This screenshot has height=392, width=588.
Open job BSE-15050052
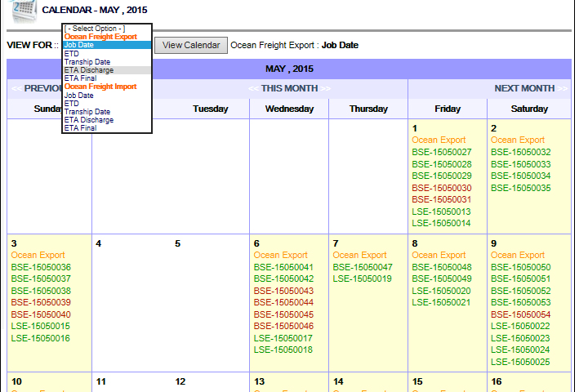coord(520,291)
